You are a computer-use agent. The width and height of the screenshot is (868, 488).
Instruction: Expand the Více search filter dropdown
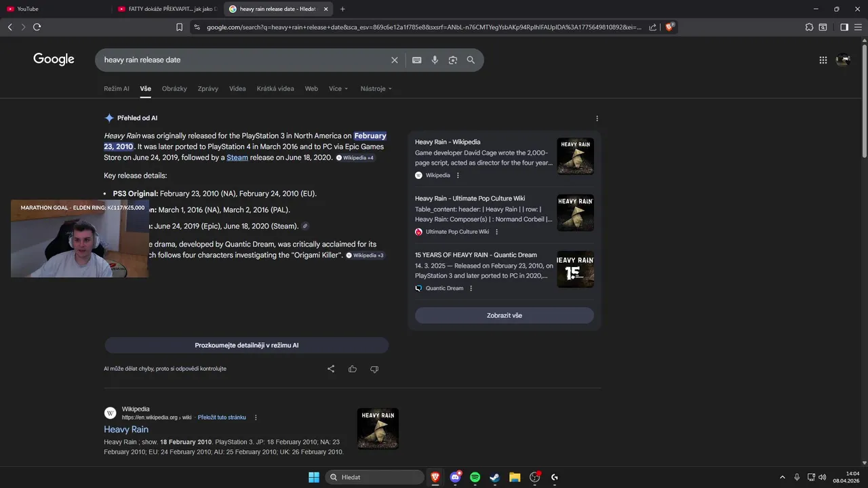(338, 89)
